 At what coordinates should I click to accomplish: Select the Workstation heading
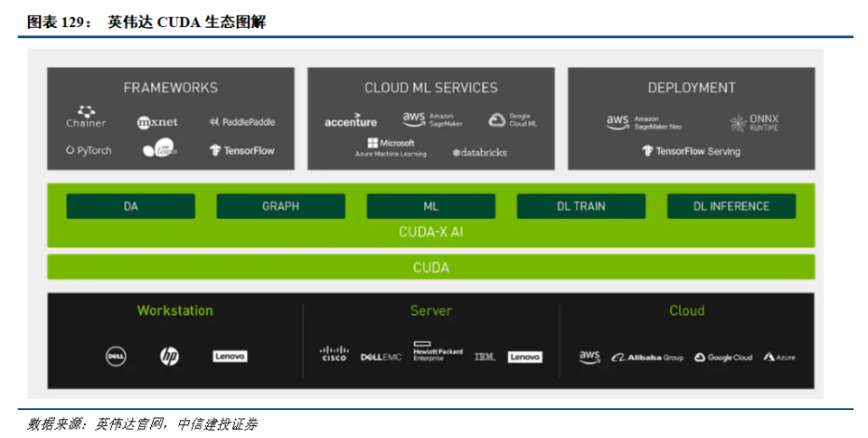tap(175, 310)
